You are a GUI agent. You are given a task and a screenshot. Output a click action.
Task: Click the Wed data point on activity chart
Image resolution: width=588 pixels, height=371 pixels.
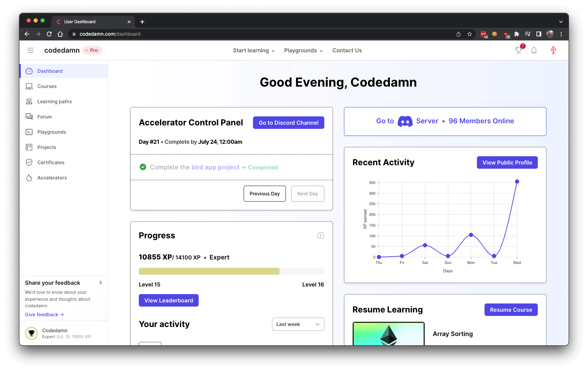(x=517, y=182)
